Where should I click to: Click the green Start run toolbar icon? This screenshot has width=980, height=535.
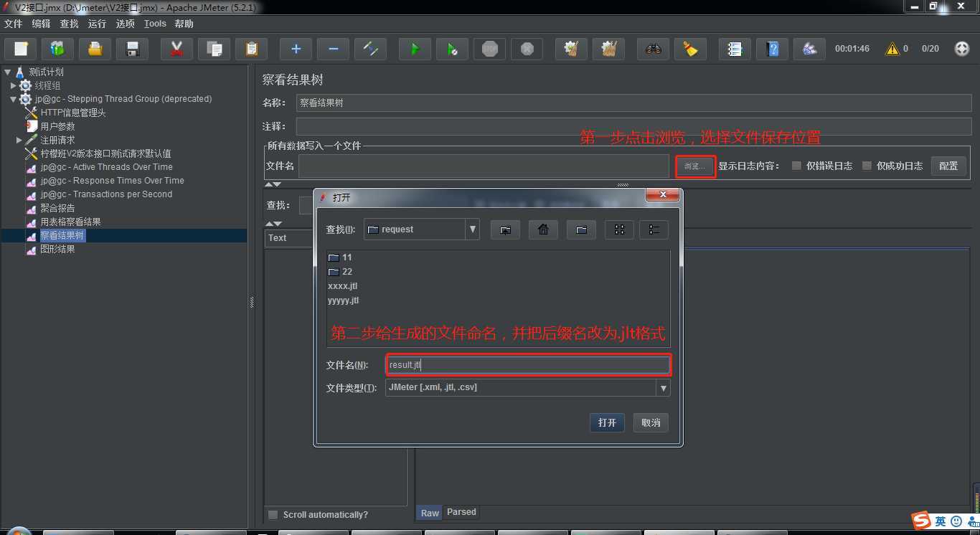pyautogui.click(x=414, y=49)
